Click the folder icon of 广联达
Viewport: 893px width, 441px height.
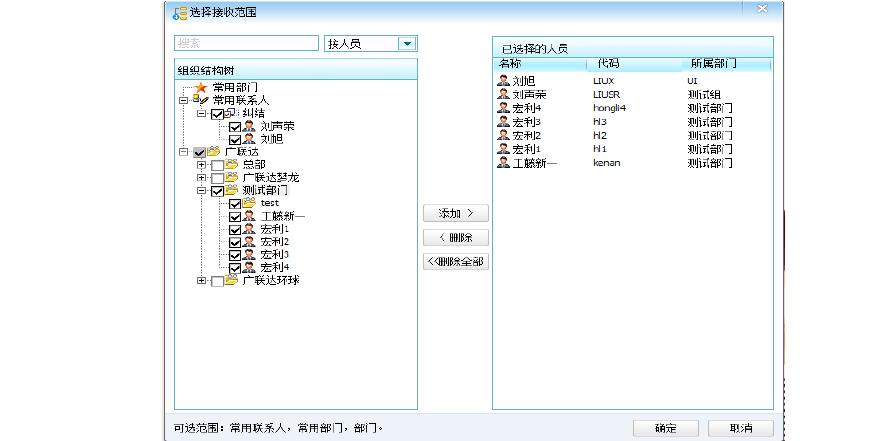[x=213, y=152]
